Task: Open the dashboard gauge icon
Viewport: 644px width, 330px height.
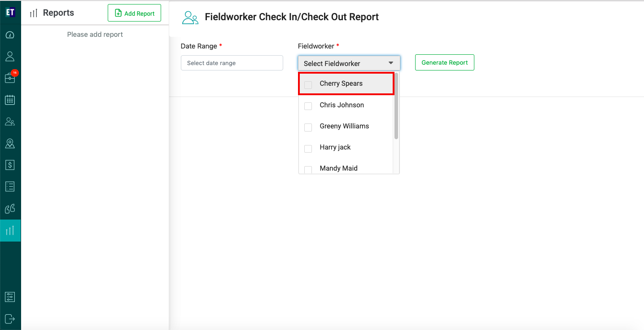Action: [10, 35]
